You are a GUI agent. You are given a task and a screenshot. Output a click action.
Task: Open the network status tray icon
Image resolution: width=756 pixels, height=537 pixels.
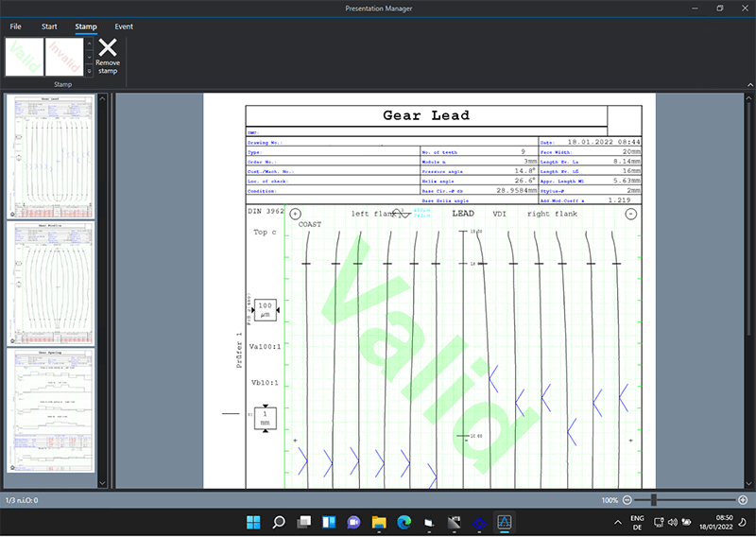(659, 522)
